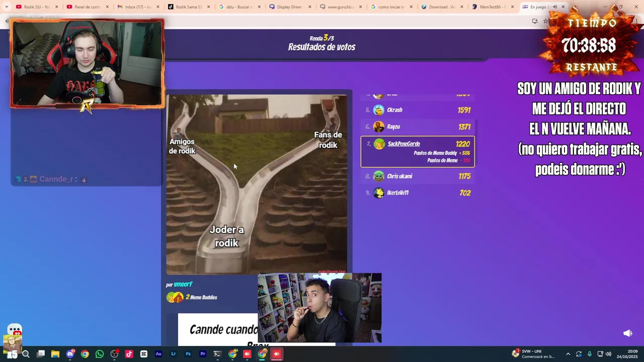Click SackPeneGordo player name
This screenshot has width=644, height=362.
coord(404,144)
